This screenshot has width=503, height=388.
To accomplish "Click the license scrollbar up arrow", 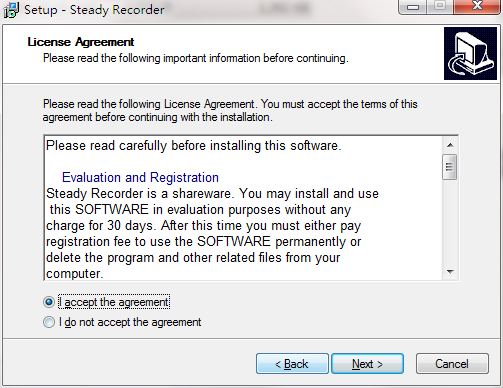I will click(x=450, y=145).
